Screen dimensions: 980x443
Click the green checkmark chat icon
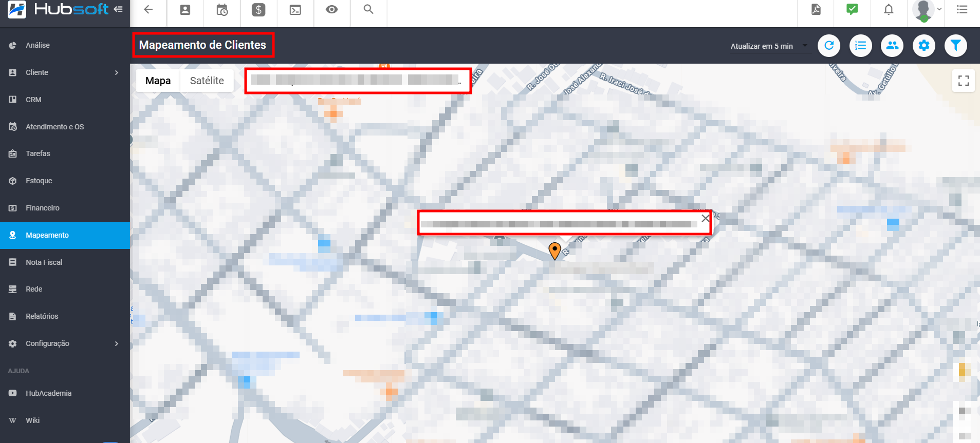[852, 9]
